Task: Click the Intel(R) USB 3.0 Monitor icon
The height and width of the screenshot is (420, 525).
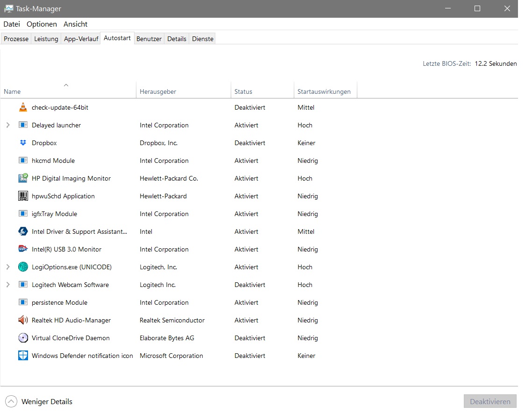Action: [x=23, y=249]
